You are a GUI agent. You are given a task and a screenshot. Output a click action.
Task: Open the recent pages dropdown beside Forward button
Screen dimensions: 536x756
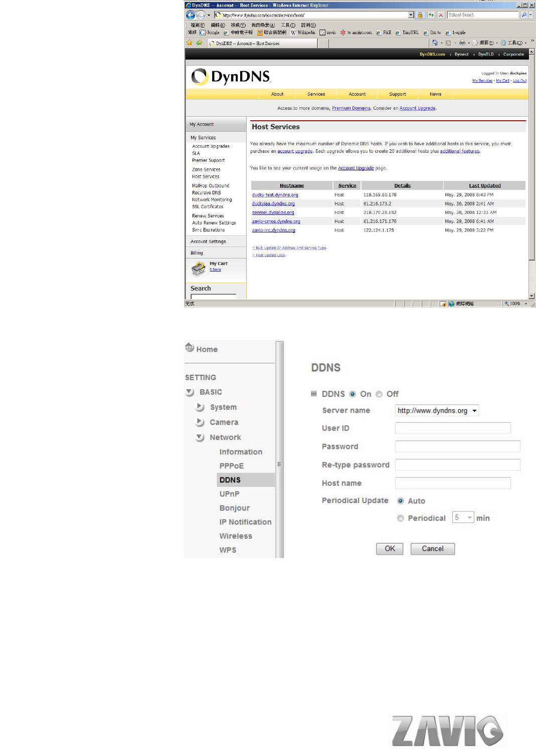[x=209, y=16]
